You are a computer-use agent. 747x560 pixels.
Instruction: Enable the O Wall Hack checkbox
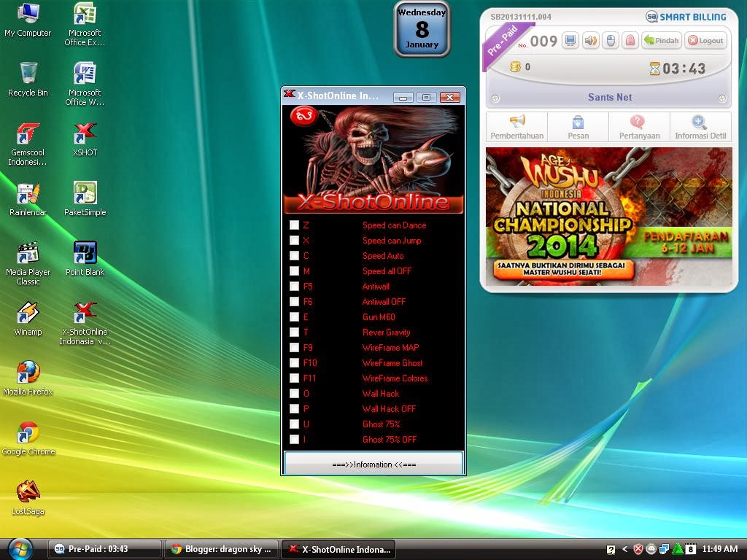(295, 393)
